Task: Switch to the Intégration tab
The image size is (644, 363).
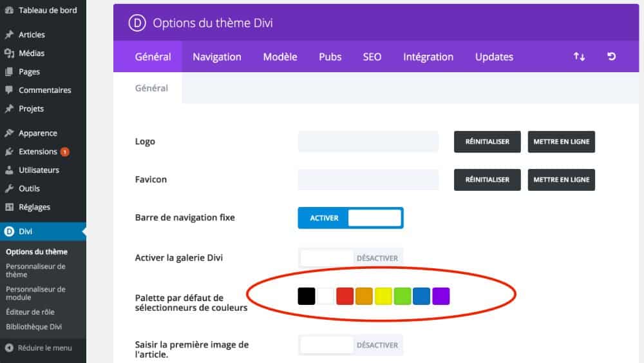Action: (428, 57)
